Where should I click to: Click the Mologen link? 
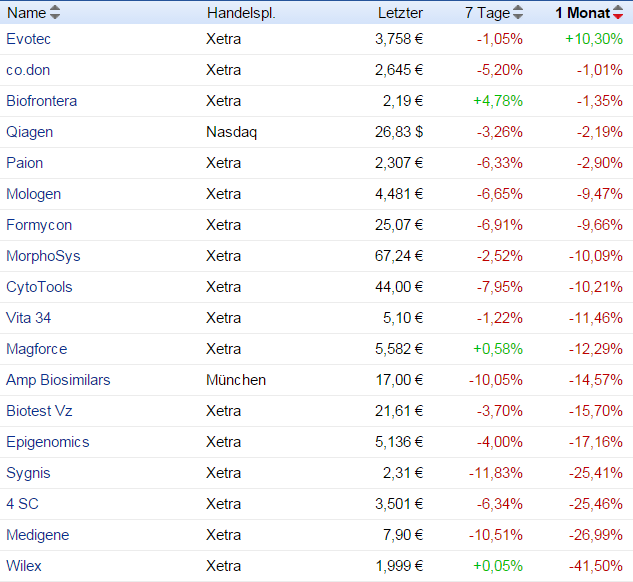click(x=33, y=194)
